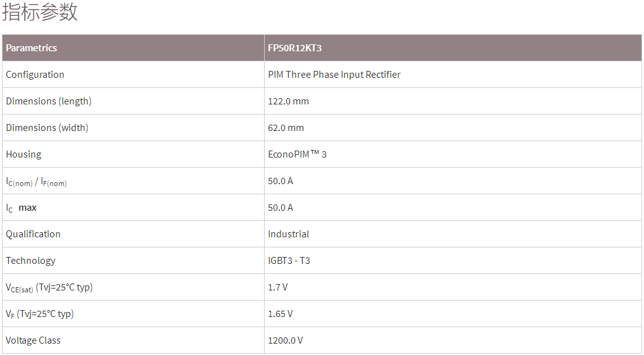Select the 122.0 mm value

coord(289,101)
